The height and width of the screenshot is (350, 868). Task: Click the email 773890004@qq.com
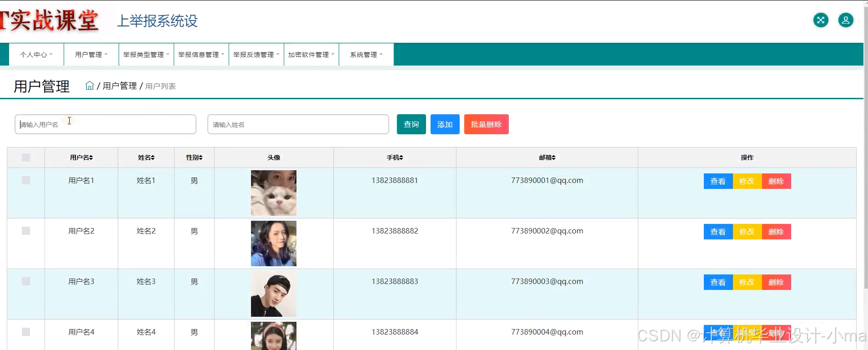click(x=547, y=332)
